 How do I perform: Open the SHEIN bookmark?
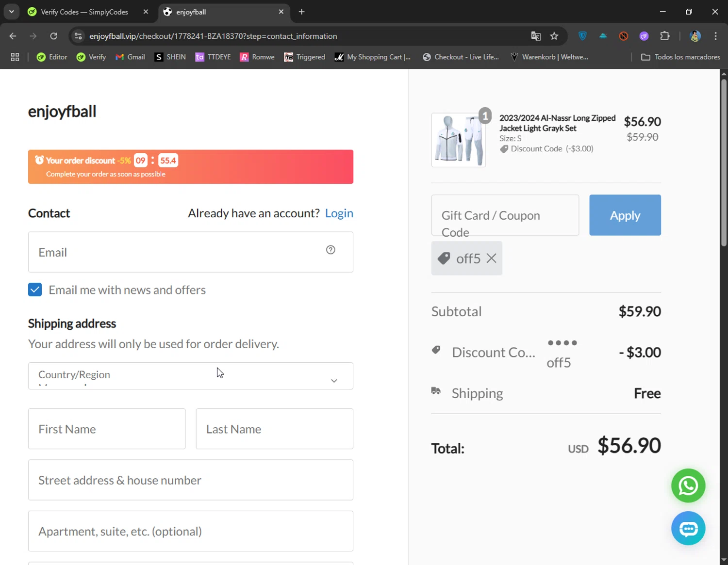click(x=170, y=57)
